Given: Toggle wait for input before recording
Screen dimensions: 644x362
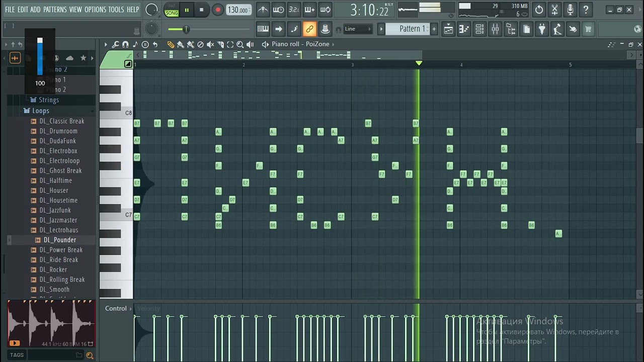Looking at the screenshot, I should 278,10.
